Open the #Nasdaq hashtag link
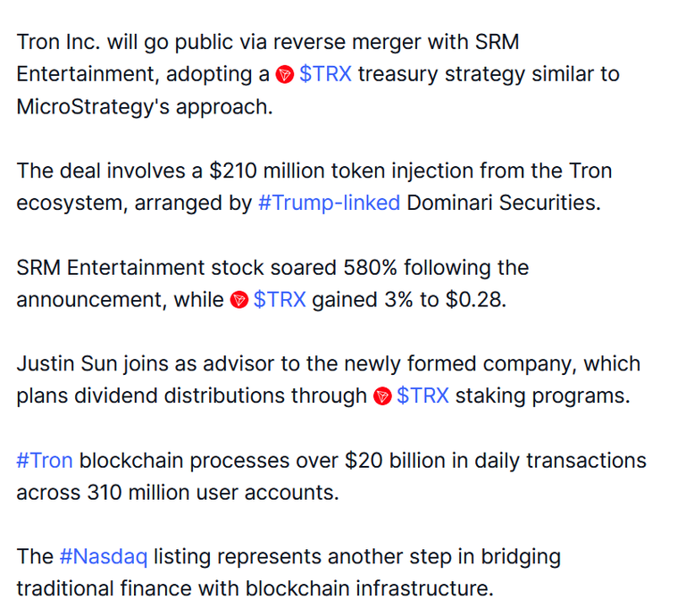The width and height of the screenshot is (686, 616). coord(104,557)
